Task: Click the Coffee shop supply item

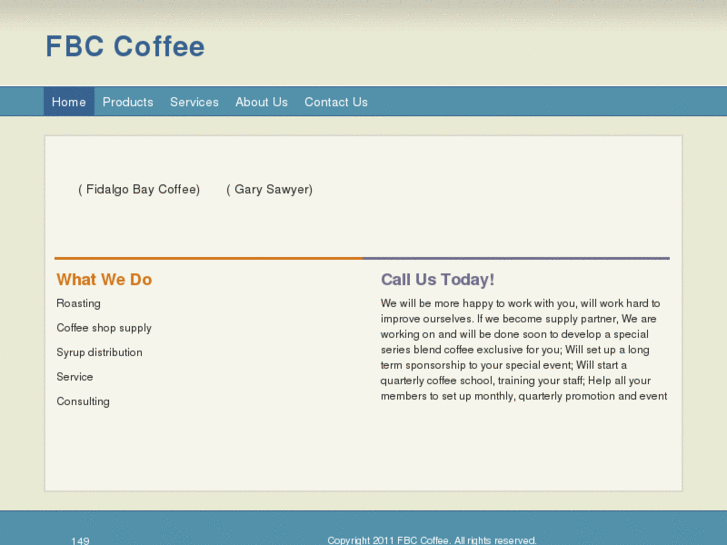Action: point(104,328)
